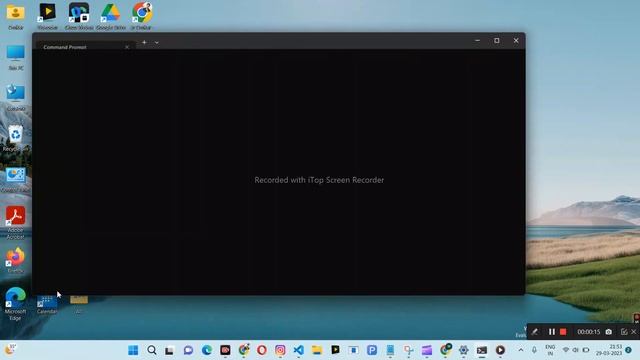Open the clock and date flyout
Image resolution: width=640 pixels, height=360 pixels.
pos(609,350)
